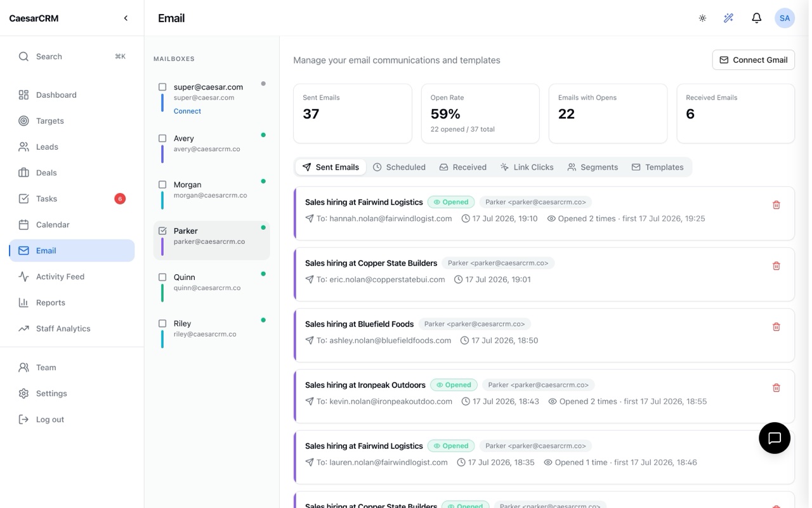Screen dimensions: 812x508
Task: Click the Emails with Opens card
Action: 608,114
